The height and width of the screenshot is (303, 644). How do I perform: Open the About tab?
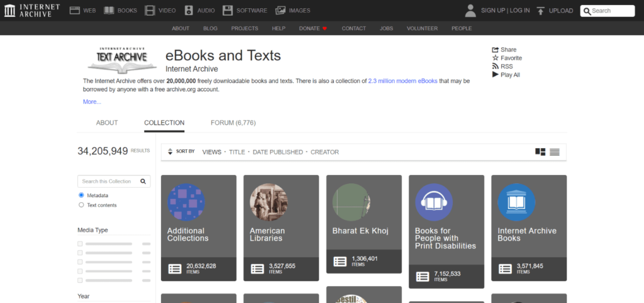107,123
